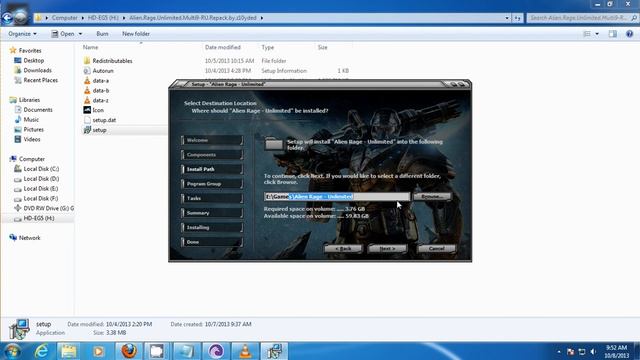The image size is (640, 360).
Task: Click the installation path input field
Action: click(337, 196)
